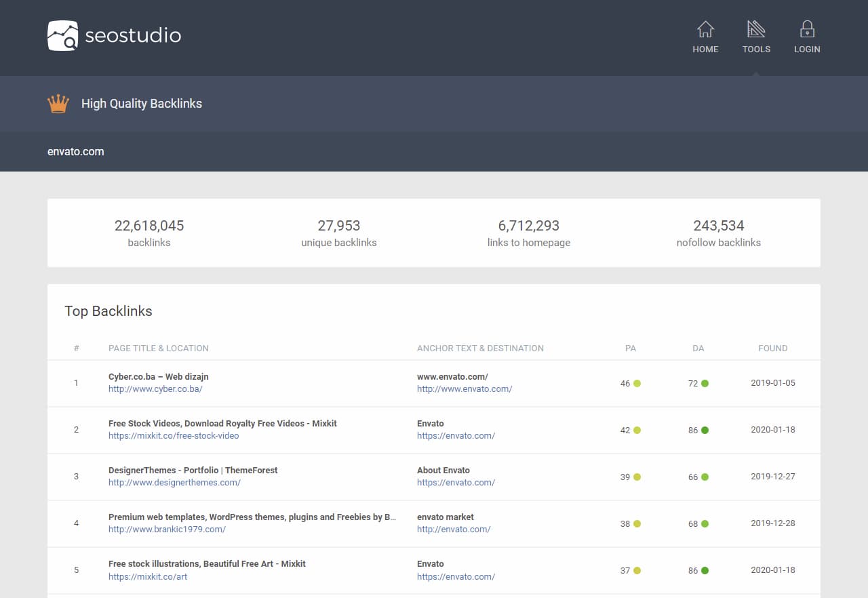868x598 pixels.
Task: Click the www.envato.com/ anchor text
Action: click(452, 377)
